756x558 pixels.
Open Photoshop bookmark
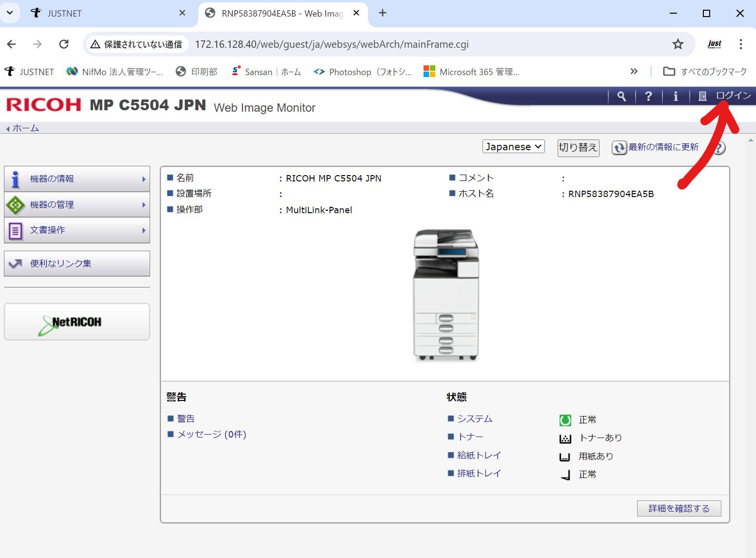tap(363, 72)
